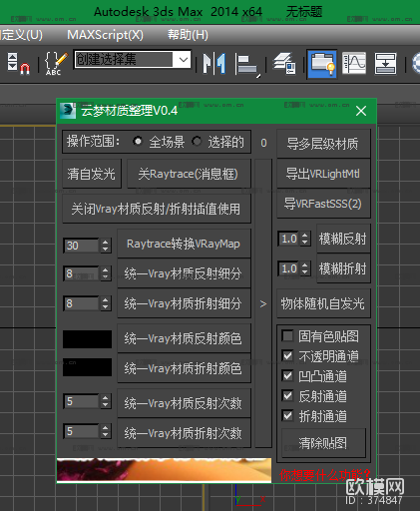Click 关闭Vray材质反射/折射插值使用 button
420x511 pixels.
[x=156, y=209]
